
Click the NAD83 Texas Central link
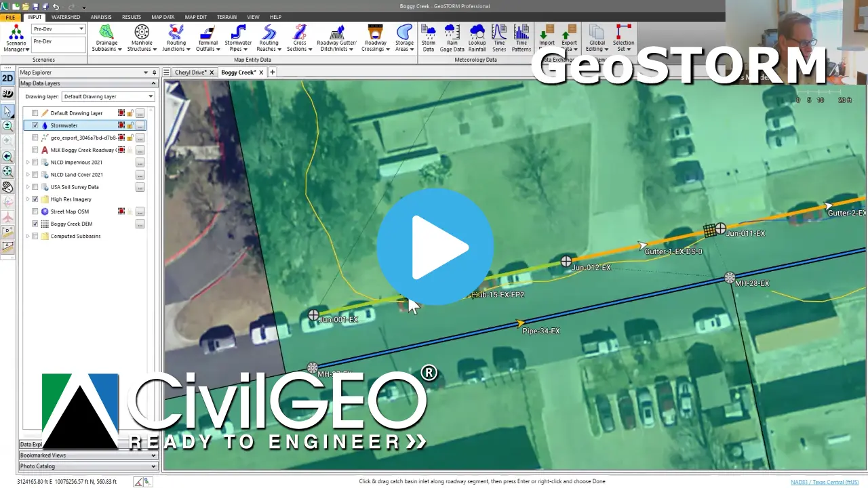point(826,481)
